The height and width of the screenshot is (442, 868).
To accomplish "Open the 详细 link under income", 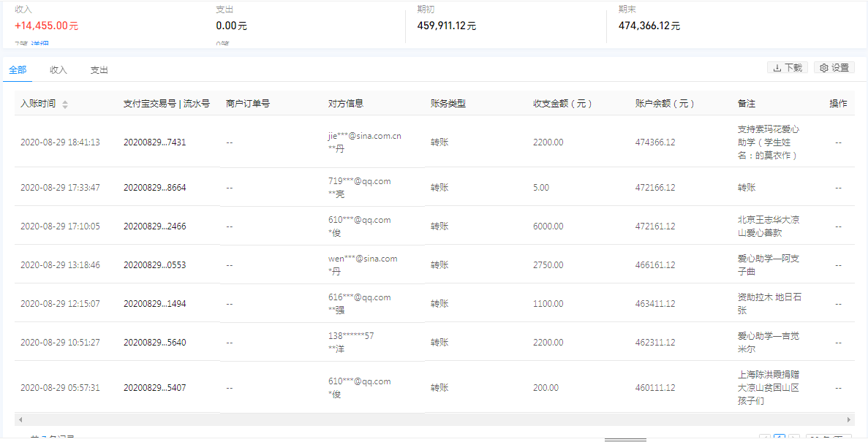I will (40, 45).
